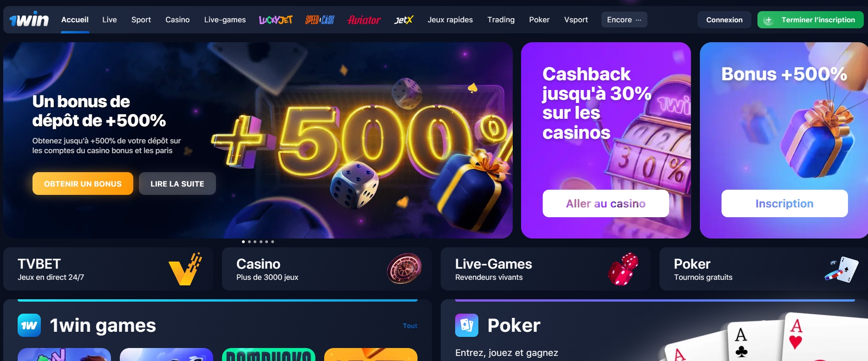Click the 1win games section icon
Viewport: 868px width, 361px height.
pyautogui.click(x=29, y=325)
